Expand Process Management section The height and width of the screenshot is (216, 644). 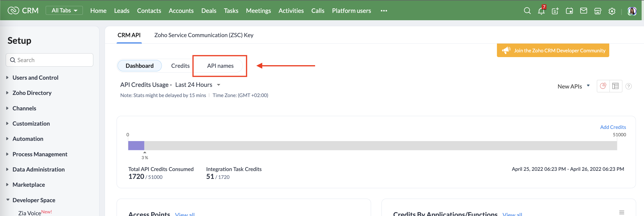tap(40, 154)
